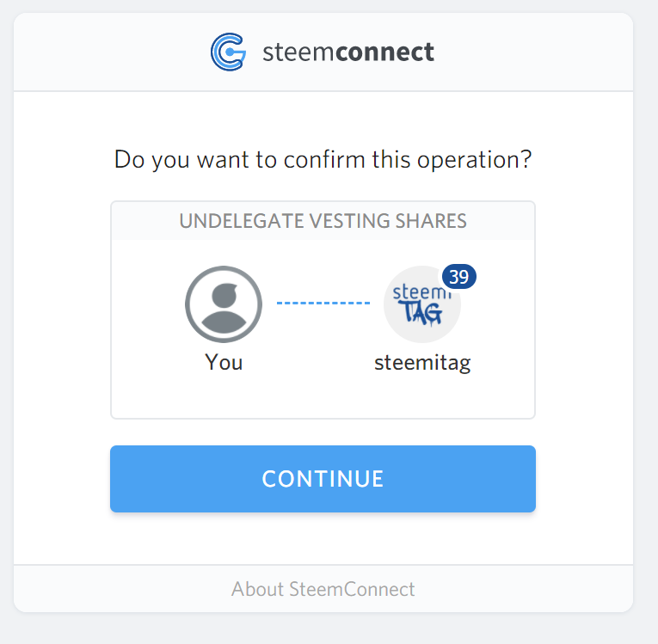The width and height of the screenshot is (658, 644).
Task: Click the steemconnect wordmark text
Action: pyautogui.click(x=347, y=53)
